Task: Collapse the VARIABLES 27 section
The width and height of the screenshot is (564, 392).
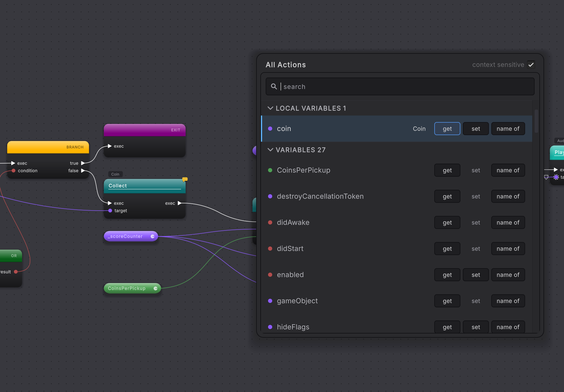Action: click(x=270, y=150)
